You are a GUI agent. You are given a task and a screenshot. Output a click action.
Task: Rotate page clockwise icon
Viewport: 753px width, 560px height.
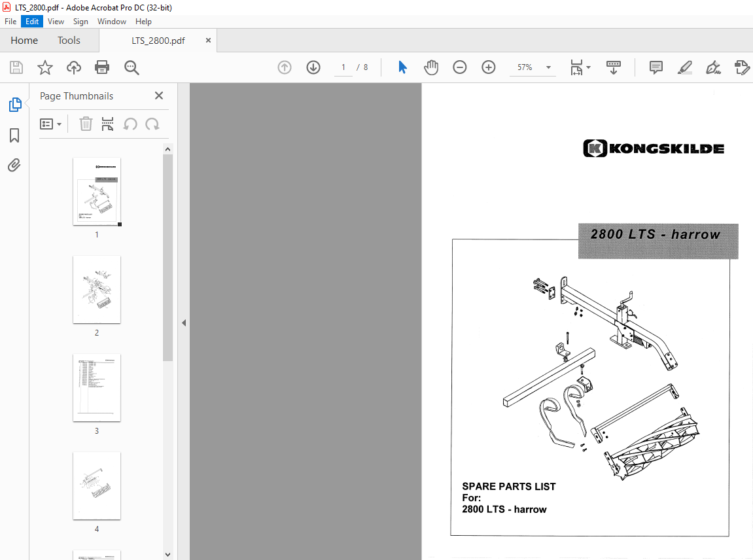[x=152, y=124]
